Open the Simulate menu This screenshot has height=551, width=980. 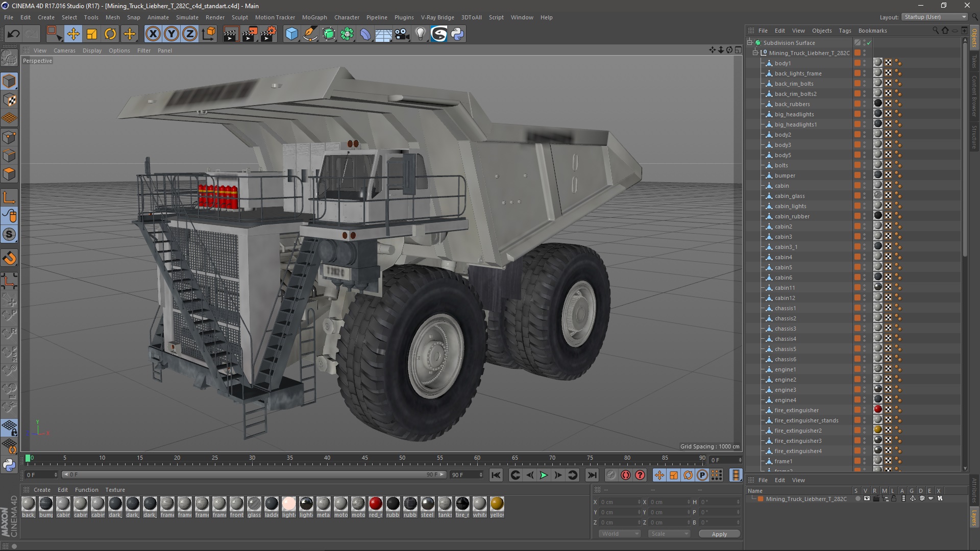pyautogui.click(x=187, y=17)
